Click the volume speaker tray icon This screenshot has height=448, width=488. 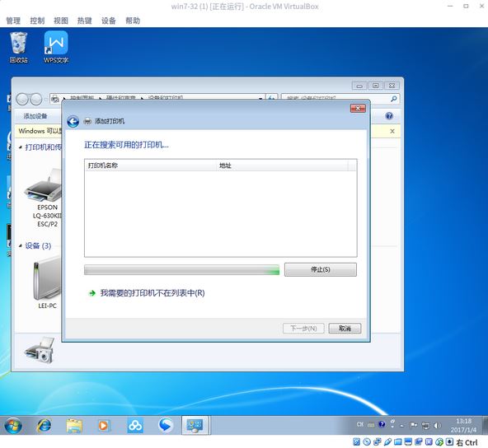click(437, 425)
